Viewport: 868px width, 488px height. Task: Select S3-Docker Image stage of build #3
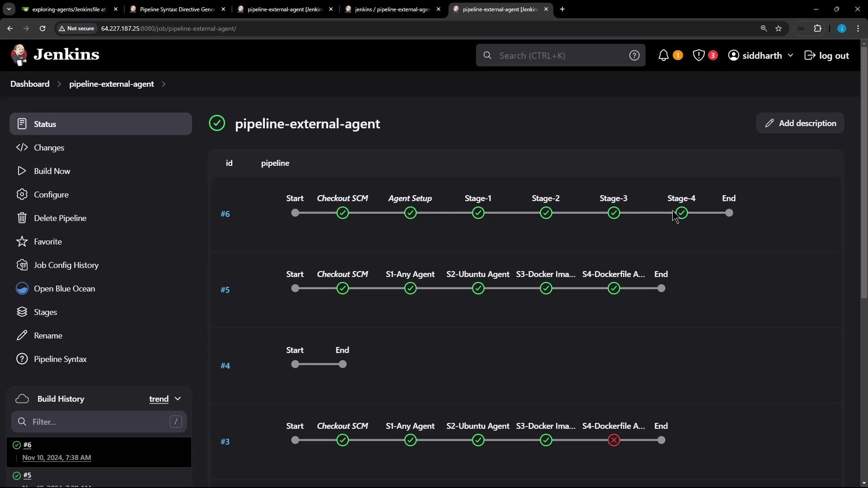tap(546, 440)
